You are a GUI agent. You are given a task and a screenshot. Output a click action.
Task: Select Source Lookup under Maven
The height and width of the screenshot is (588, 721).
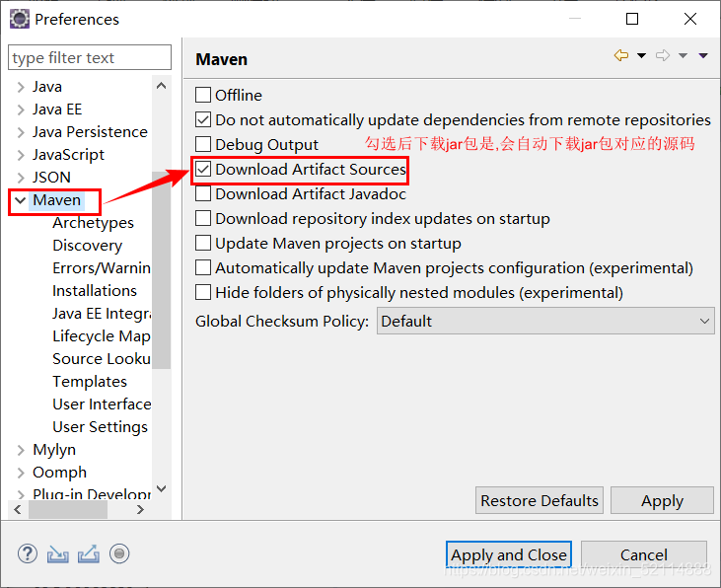102,359
